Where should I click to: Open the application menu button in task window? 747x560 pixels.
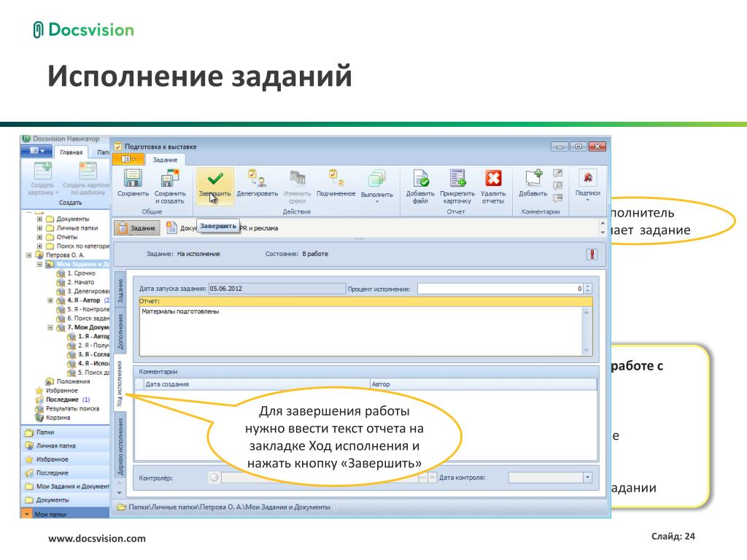pyautogui.click(x=128, y=159)
